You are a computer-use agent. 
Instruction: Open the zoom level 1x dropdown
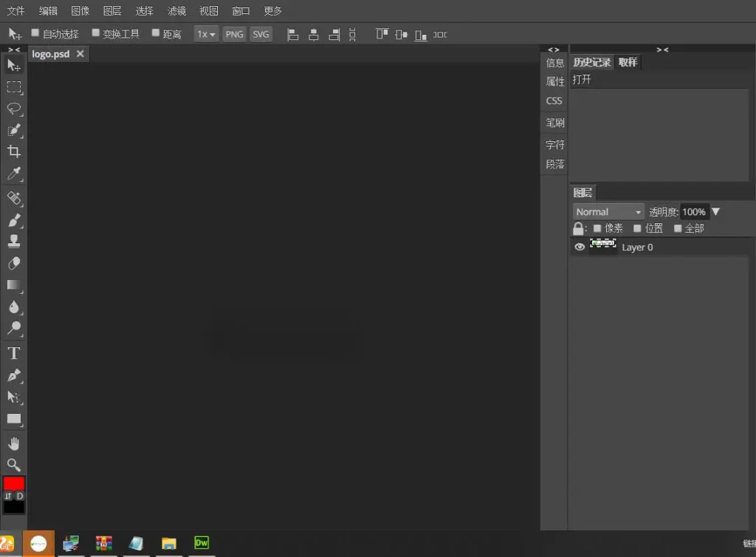click(x=206, y=33)
